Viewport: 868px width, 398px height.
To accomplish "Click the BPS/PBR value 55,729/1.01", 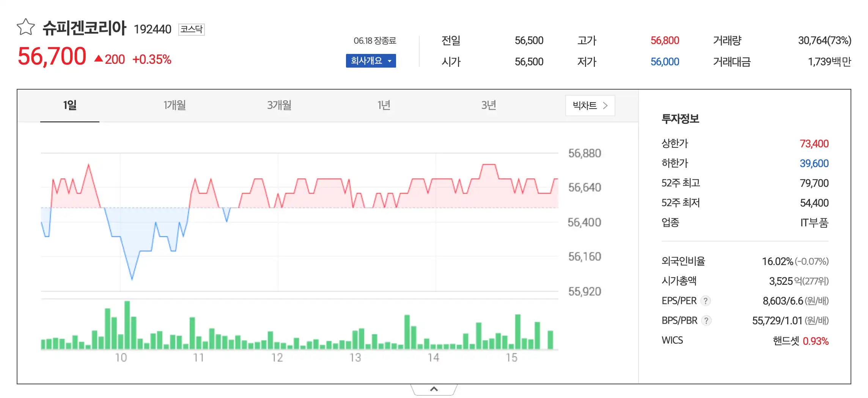I will point(777,321).
